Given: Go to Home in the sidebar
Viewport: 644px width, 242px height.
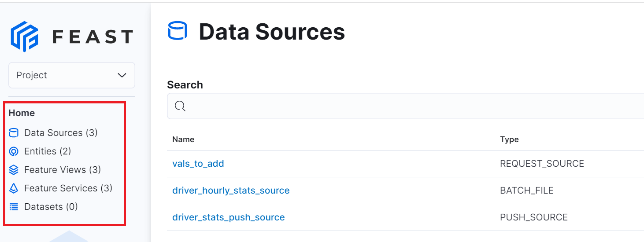Looking at the screenshot, I should (x=22, y=113).
